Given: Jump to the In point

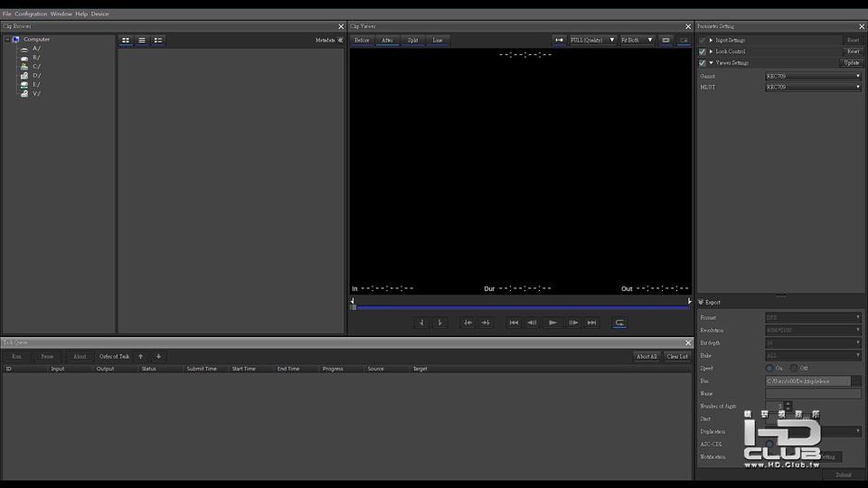Looking at the screenshot, I should [467, 323].
